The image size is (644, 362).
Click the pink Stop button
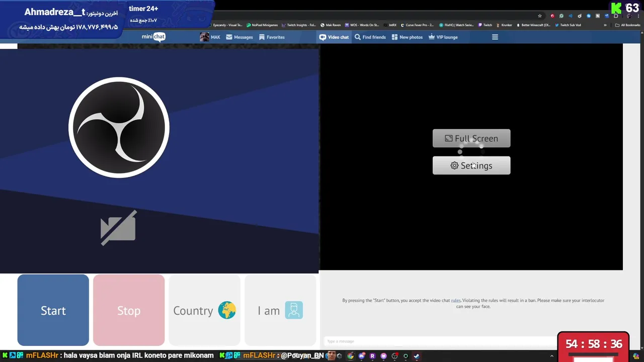tap(129, 310)
